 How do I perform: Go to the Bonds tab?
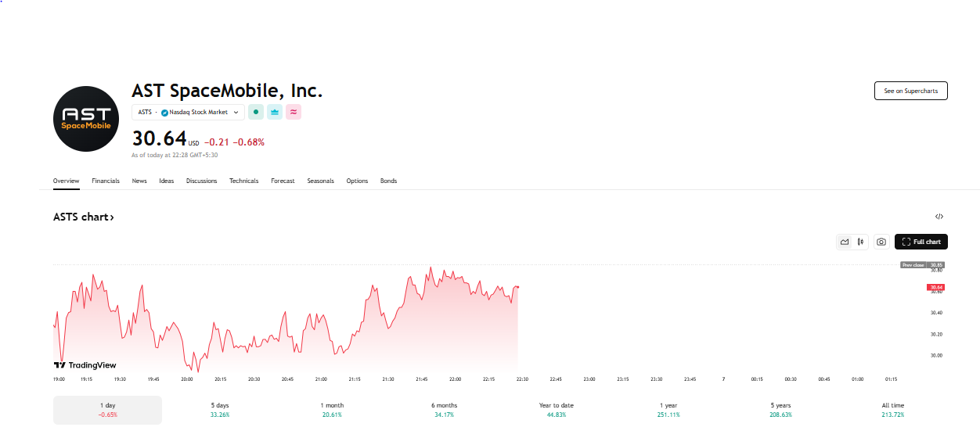coord(389,181)
